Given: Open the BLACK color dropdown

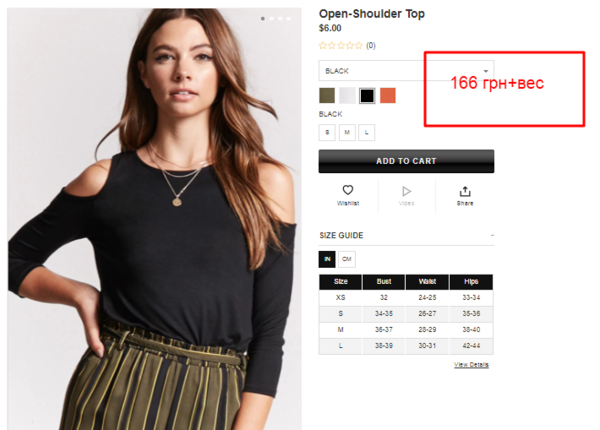Looking at the screenshot, I should [406, 70].
